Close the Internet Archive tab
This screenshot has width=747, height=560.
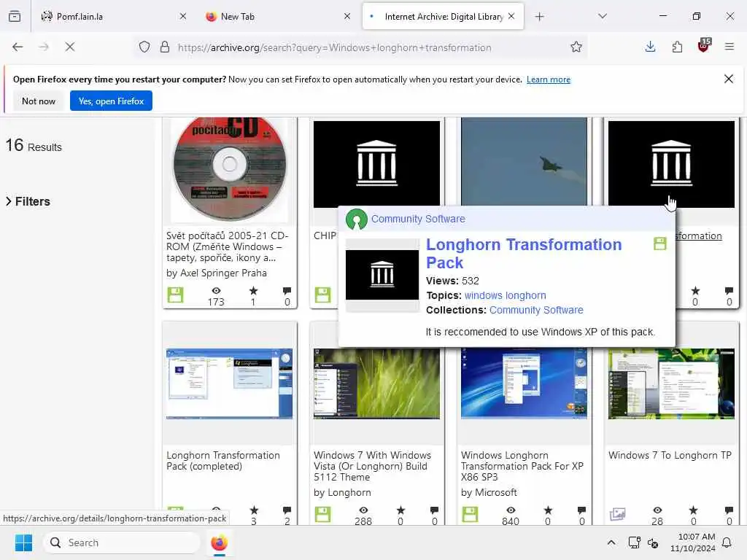click(x=511, y=16)
